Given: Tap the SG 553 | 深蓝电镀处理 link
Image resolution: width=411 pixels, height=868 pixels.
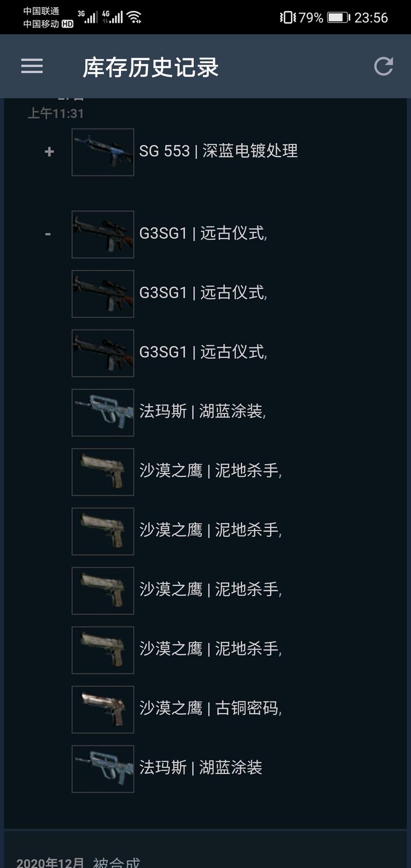Looking at the screenshot, I should 218,151.
